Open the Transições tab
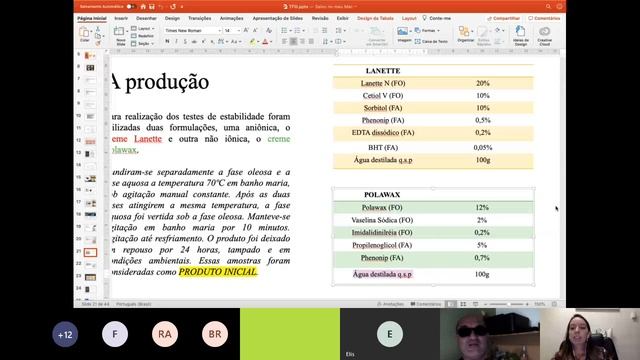This screenshot has width=640, height=360. (200, 18)
